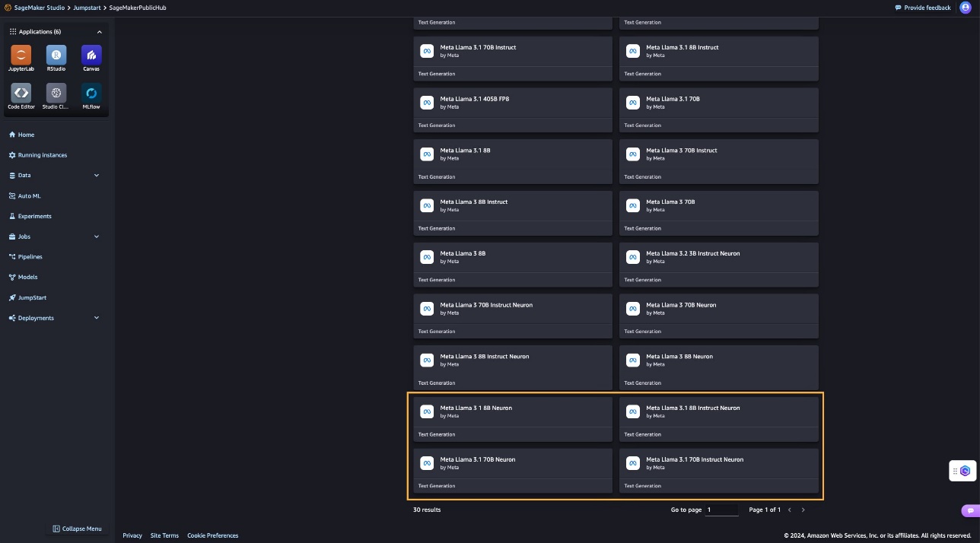980x543 pixels.
Task: Select the Meta Llama 3.1 70B Neuron card
Action: 513,471
